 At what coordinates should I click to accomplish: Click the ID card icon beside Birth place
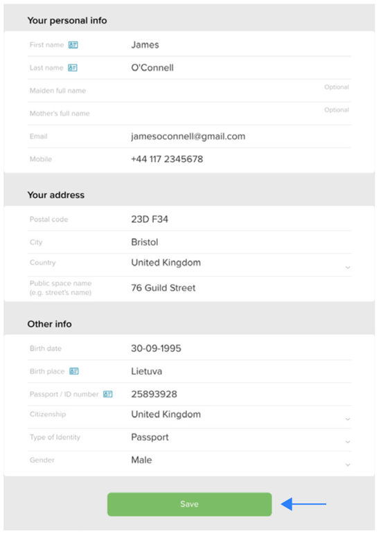(x=74, y=371)
